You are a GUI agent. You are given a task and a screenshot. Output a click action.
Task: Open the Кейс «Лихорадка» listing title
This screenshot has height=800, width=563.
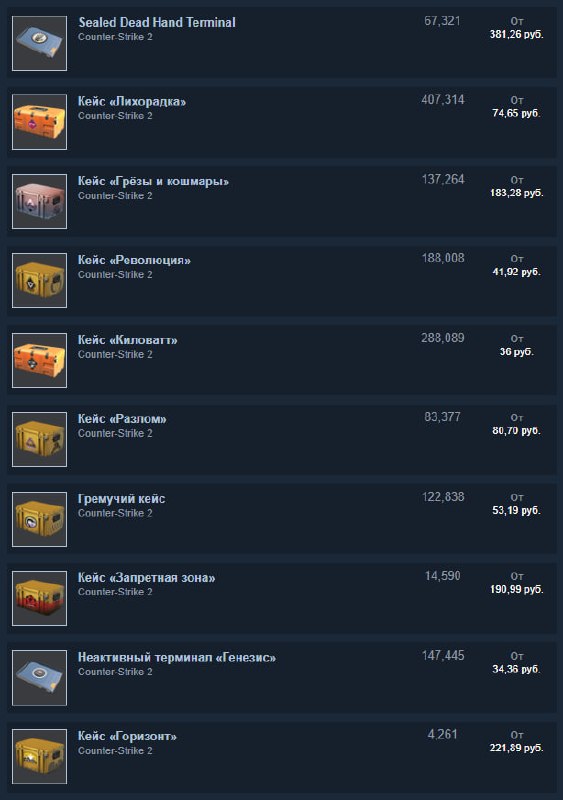click(x=132, y=102)
